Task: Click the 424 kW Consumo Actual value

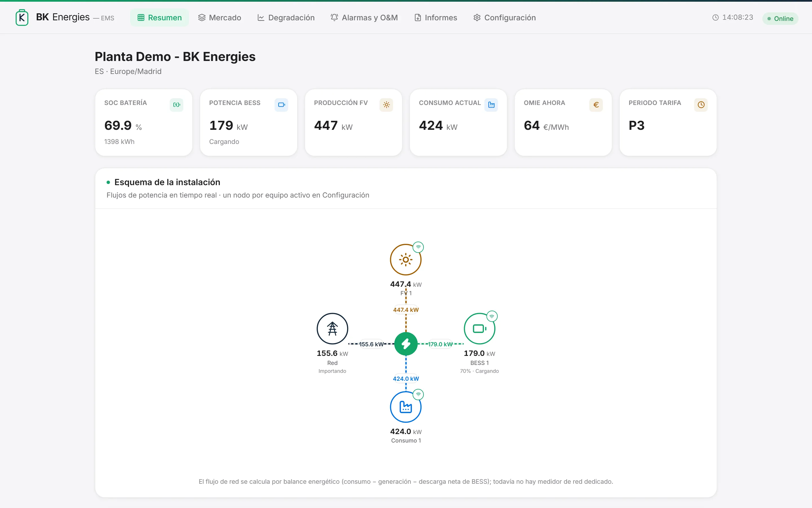Action: coord(438,126)
